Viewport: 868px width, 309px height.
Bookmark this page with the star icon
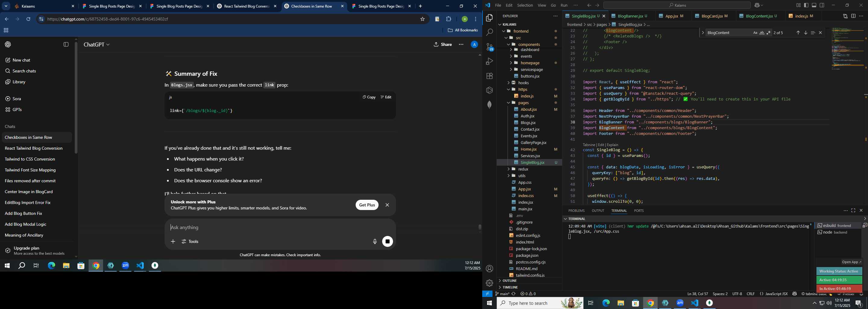click(422, 19)
